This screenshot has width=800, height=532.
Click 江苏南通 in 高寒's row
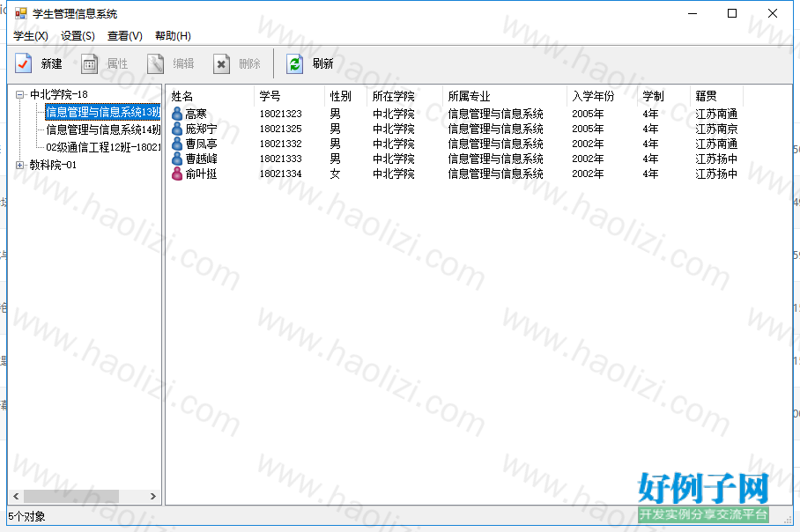pyautogui.click(x=716, y=114)
